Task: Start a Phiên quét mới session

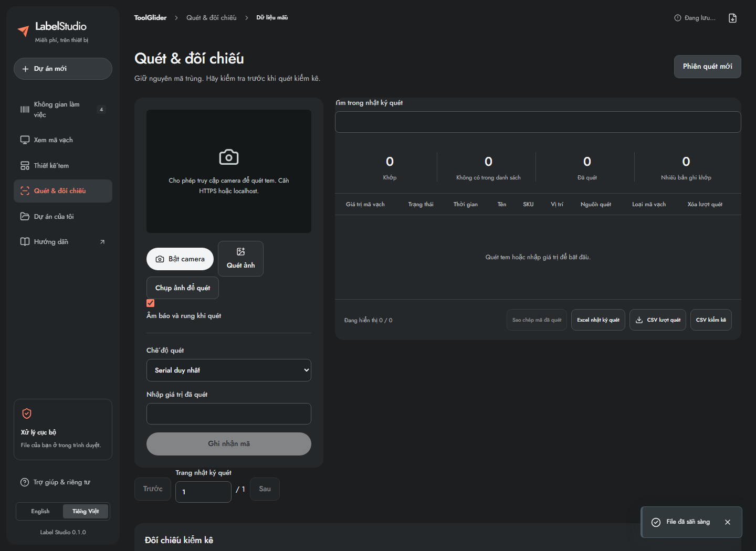Action: (x=708, y=67)
